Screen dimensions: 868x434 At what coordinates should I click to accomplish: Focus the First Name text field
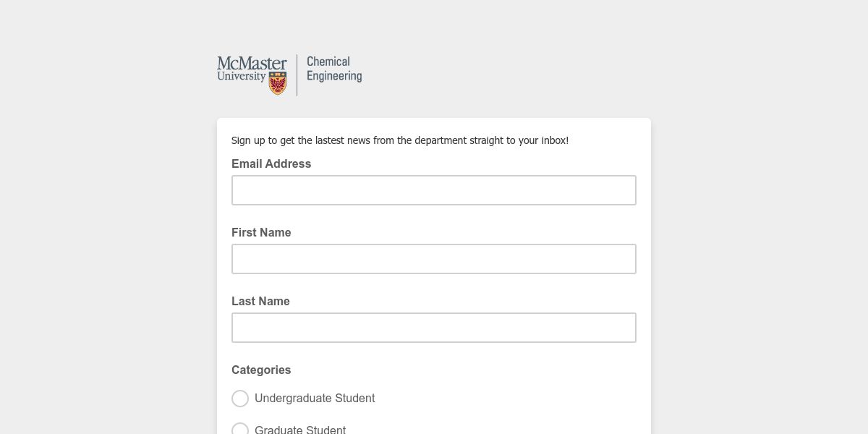click(x=434, y=259)
